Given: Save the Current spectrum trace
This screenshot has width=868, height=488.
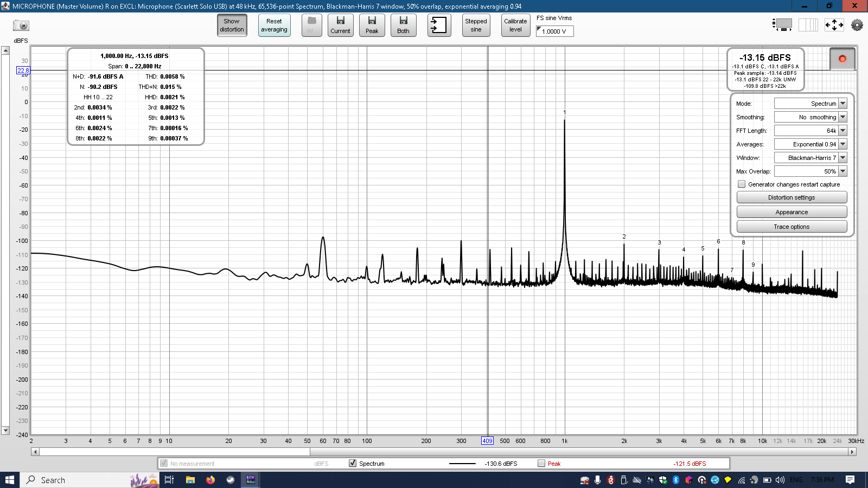Looking at the screenshot, I should 340,25.
